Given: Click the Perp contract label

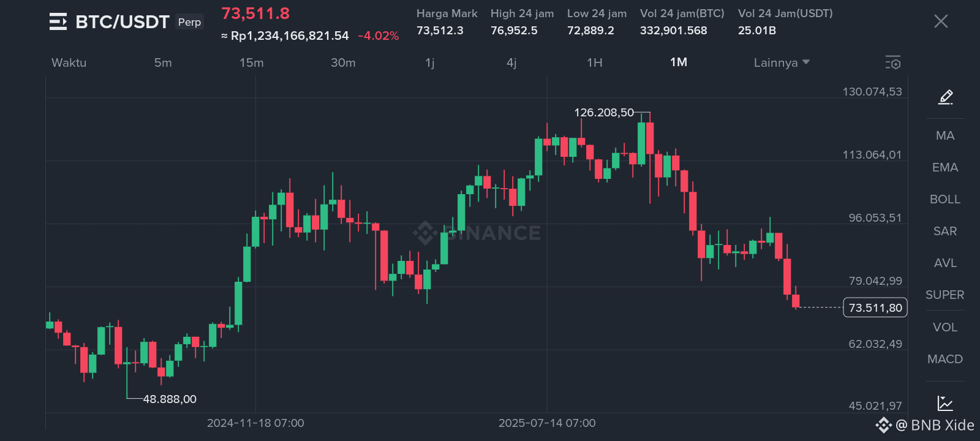Looking at the screenshot, I should (x=189, y=22).
